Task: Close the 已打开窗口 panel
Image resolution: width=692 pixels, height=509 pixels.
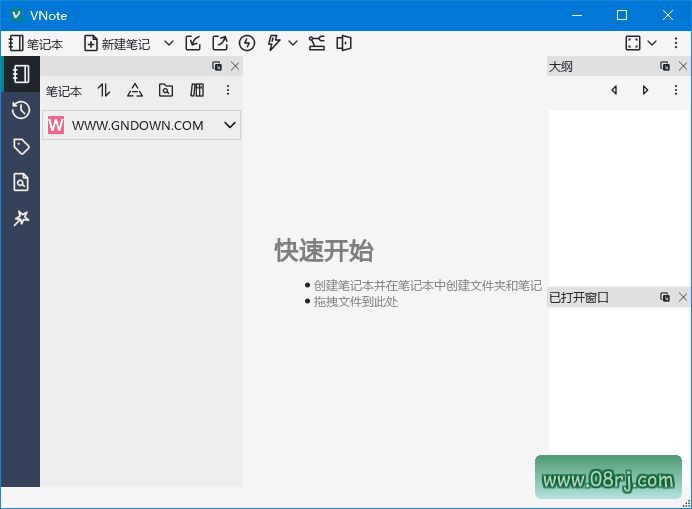Action: pos(683,297)
